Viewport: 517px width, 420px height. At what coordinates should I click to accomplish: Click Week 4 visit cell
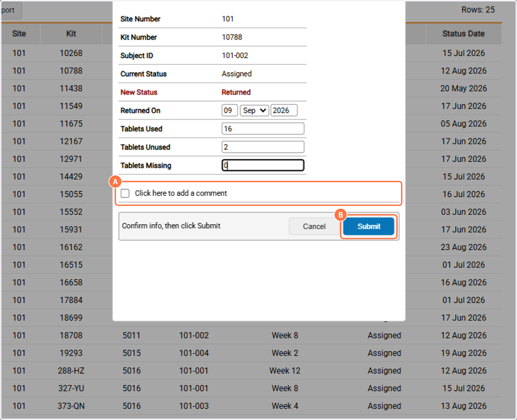click(285, 406)
